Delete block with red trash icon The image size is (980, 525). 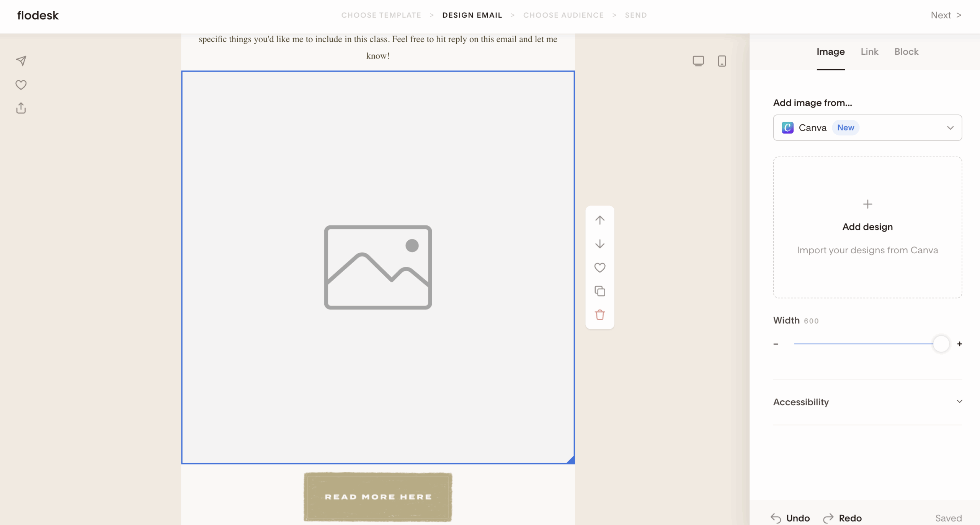point(600,315)
